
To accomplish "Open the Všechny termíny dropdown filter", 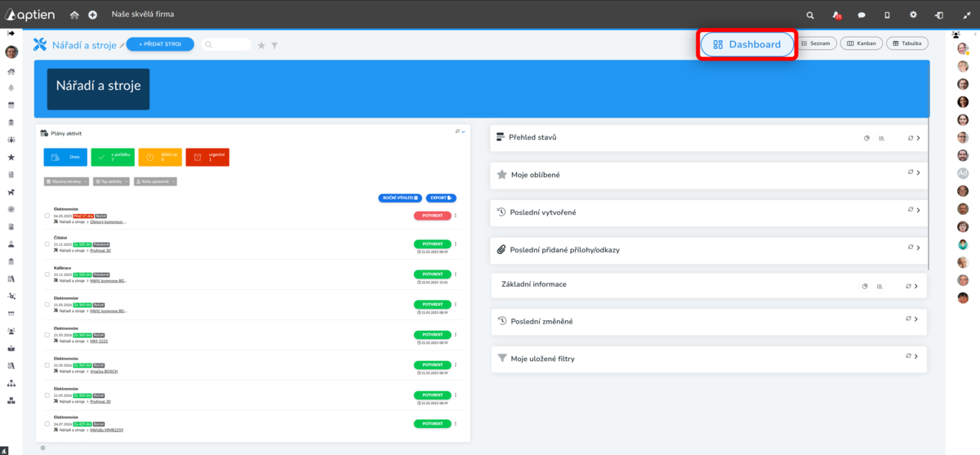I will (x=65, y=181).
